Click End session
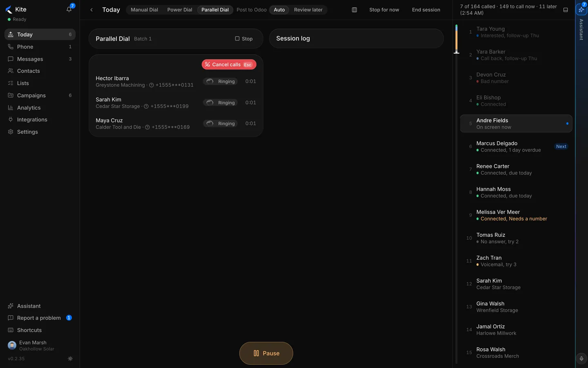Image resolution: width=588 pixels, height=368 pixels. pos(426,10)
